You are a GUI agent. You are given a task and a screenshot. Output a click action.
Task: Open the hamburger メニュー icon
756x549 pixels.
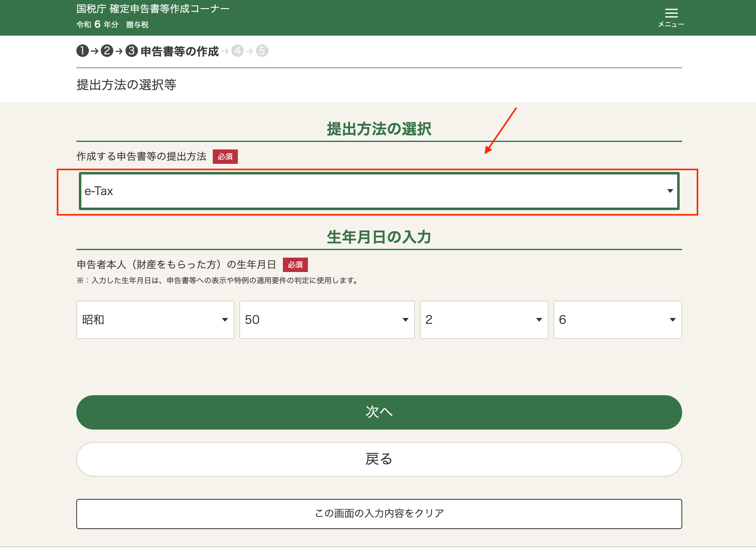(x=671, y=13)
